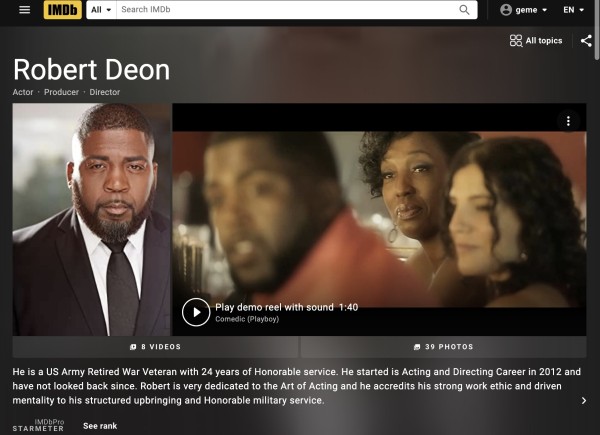600x435 pixels.
Task: Open the All search category dropdown
Action: pos(101,10)
